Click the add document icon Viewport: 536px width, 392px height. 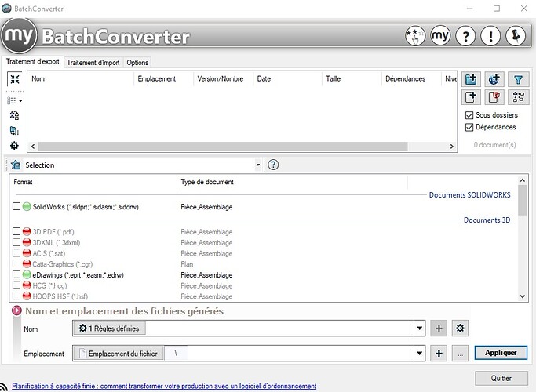pos(471,97)
